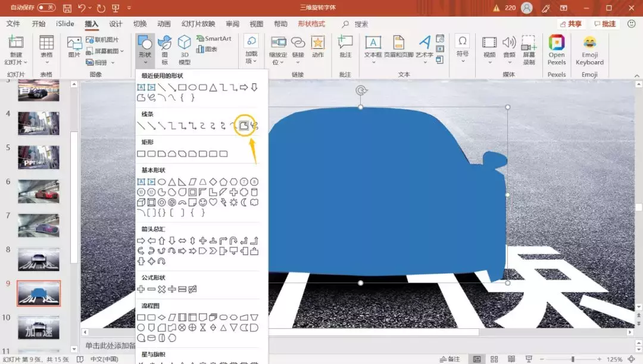Screen dimensions: 643x364
Task: Click the Redo icon in the title bar
Action: [x=101, y=8]
